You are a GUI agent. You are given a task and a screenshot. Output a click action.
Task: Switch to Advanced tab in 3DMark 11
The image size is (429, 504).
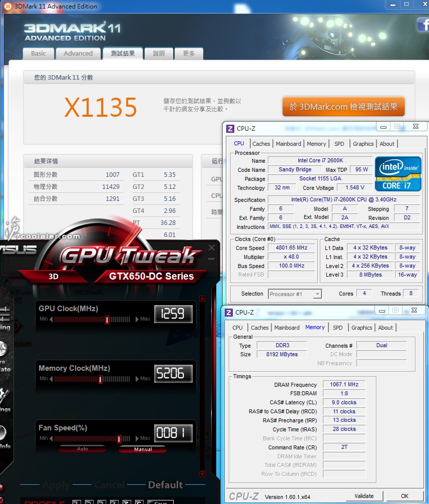click(x=78, y=54)
